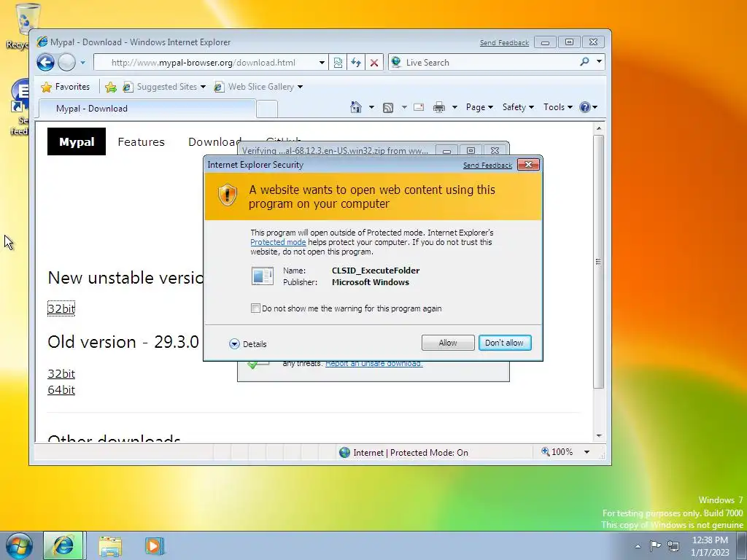Click the Forward navigation button
Image resolution: width=747 pixels, height=560 pixels.
(x=66, y=63)
